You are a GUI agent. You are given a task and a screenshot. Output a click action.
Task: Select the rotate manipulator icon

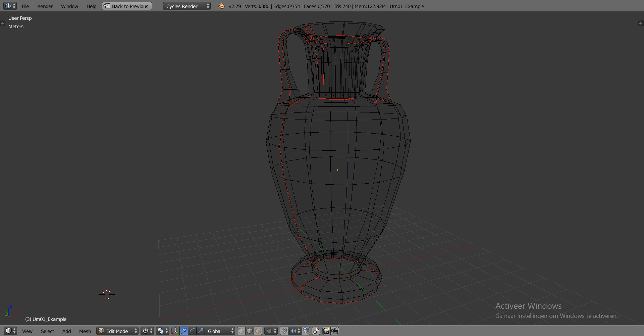(x=192, y=331)
